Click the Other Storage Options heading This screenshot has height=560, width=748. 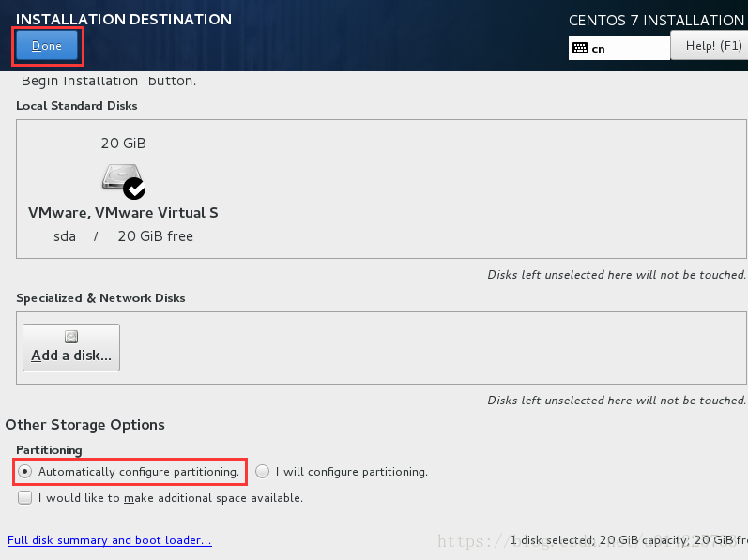pyautogui.click(x=84, y=425)
